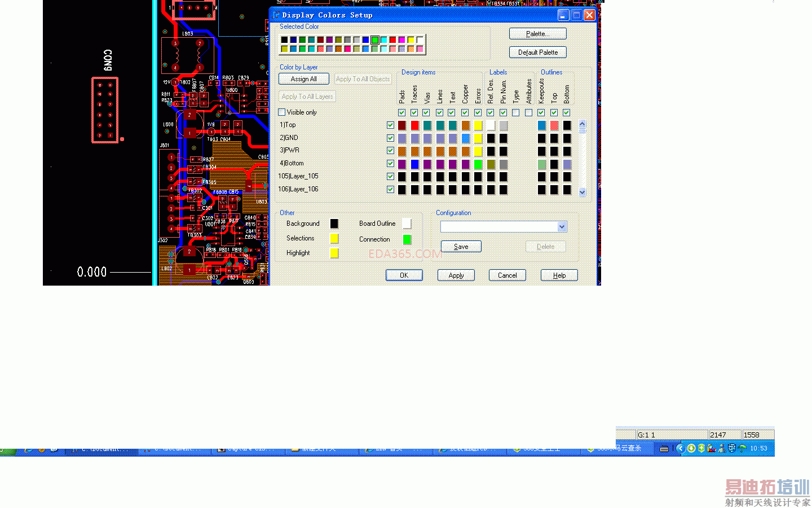Open the Configuration dropdown list
This screenshot has height=508, width=812.
(562, 227)
